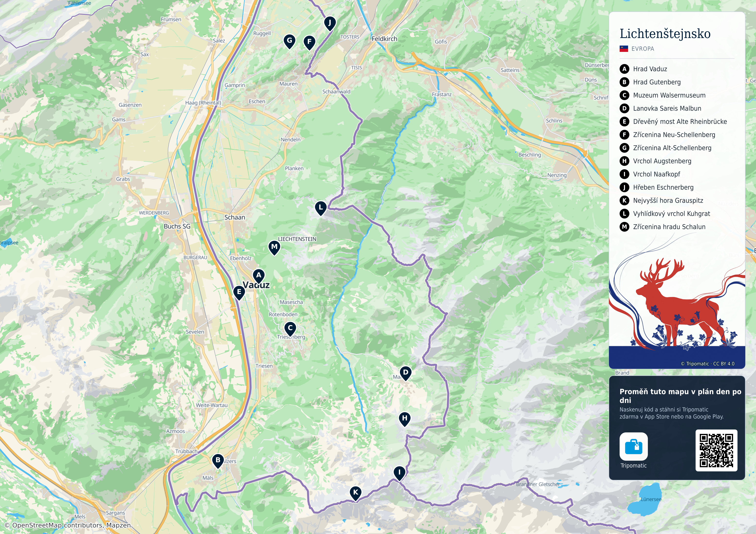Screen dimensions: 756x534
Task: Select legend entry Zřícenina Alt-Schellenberg
Action: click(666, 148)
